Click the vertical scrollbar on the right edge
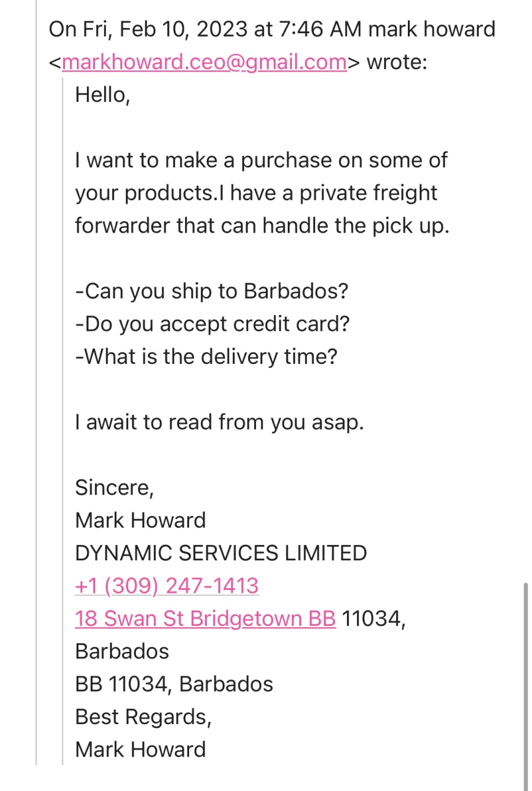Image resolution: width=532 pixels, height=791 pixels. (x=525, y=686)
